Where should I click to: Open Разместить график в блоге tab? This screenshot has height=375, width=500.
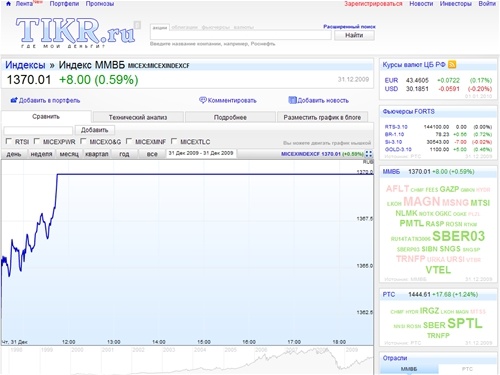point(322,117)
